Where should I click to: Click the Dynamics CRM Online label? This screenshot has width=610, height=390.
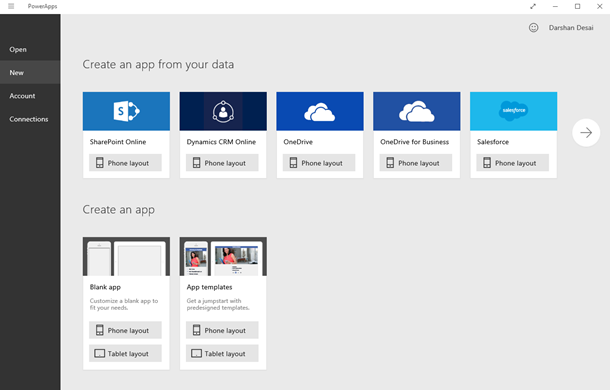click(221, 142)
